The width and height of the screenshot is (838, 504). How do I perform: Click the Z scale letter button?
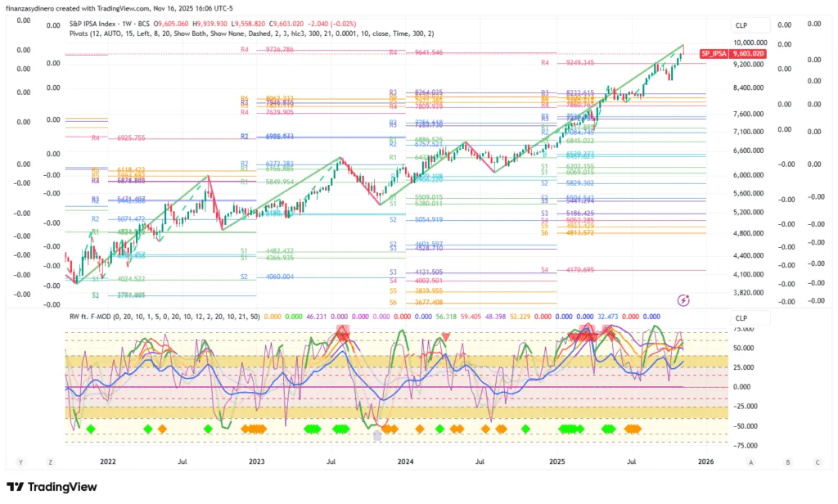pos(50,461)
